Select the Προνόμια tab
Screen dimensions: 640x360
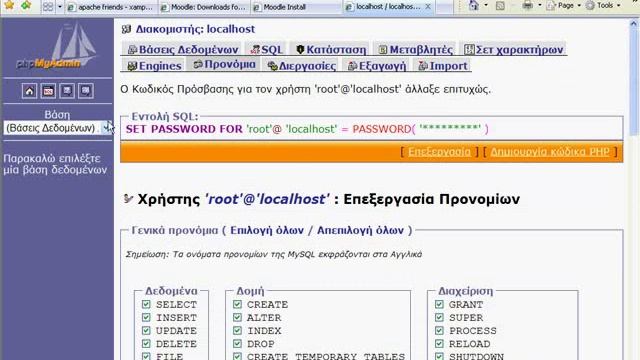click(224, 64)
